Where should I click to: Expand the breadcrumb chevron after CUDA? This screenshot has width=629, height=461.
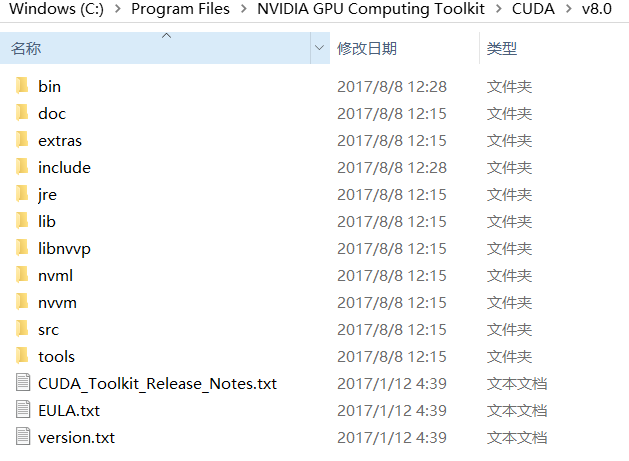(x=569, y=8)
